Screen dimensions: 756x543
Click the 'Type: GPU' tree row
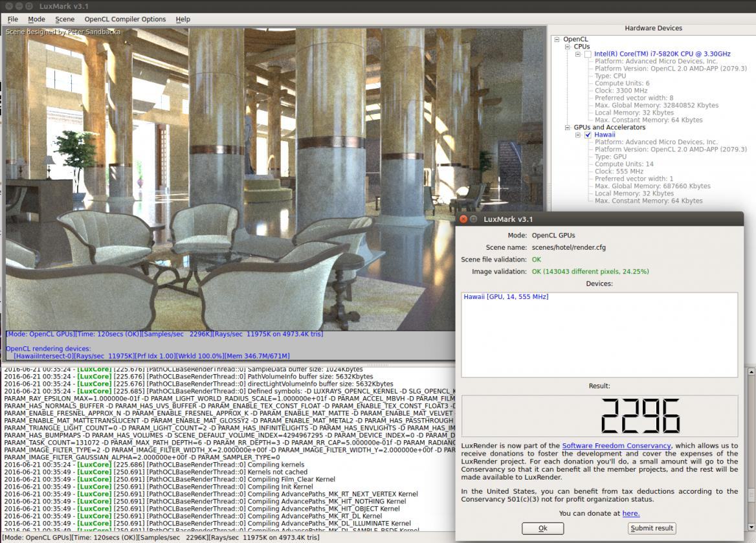point(610,157)
